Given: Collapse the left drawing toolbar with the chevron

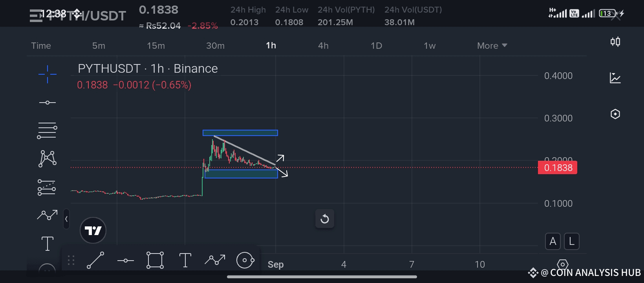Looking at the screenshot, I should [66, 219].
